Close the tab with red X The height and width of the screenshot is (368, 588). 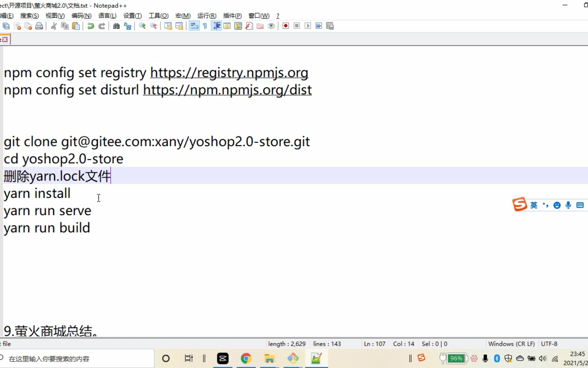click(x=5, y=40)
